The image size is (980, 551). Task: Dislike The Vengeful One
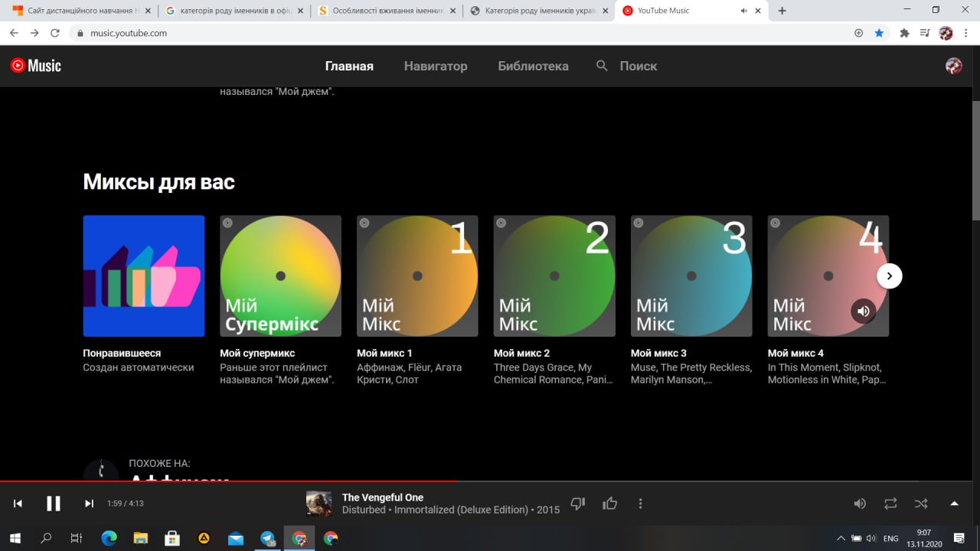click(578, 503)
